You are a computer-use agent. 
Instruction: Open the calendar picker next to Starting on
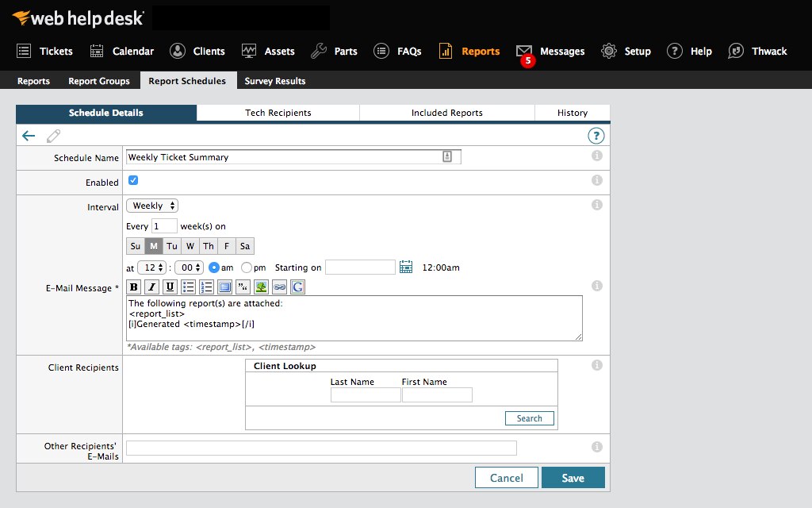tap(405, 267)
